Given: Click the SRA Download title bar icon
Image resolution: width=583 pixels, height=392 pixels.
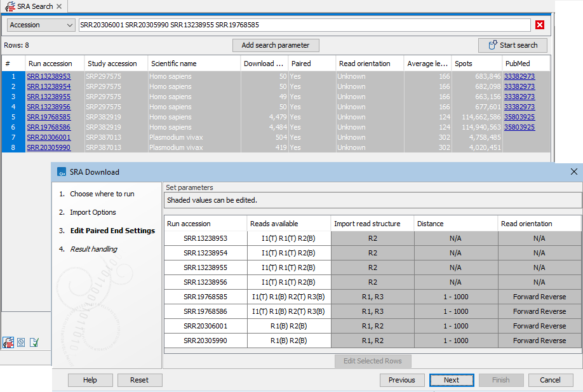Looking at the screenshot, I should pos(62,172).
